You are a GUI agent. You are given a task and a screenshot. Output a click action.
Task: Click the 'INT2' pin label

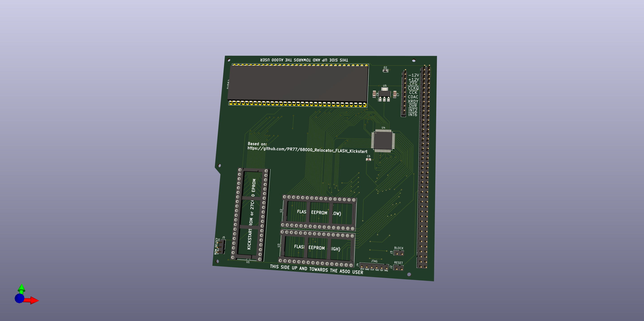[x=413, y=110]
